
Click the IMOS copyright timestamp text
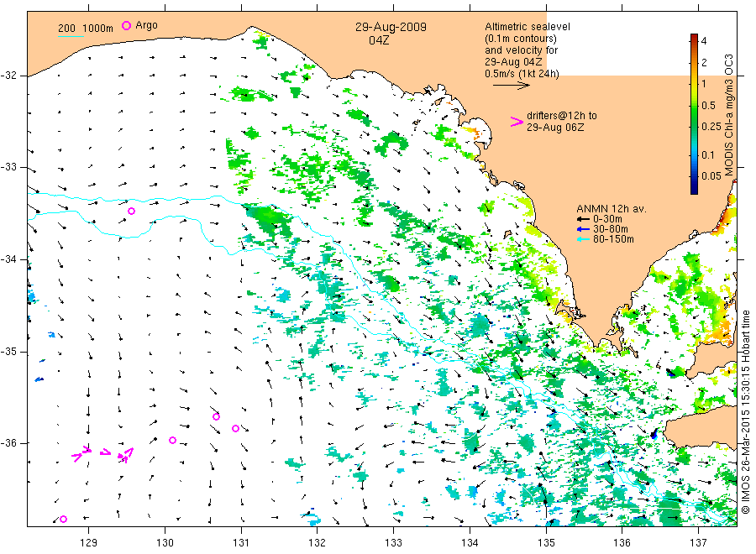(x=746, y=412)
